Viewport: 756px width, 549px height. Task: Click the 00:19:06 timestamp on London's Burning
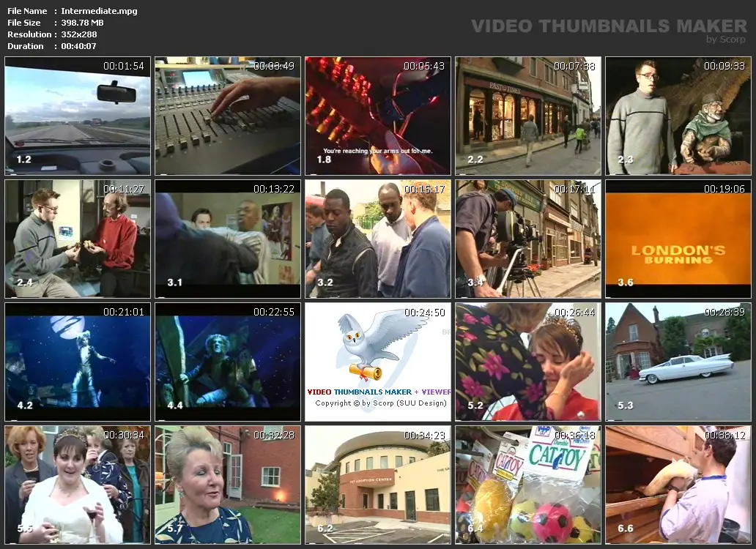coord(724,189)
